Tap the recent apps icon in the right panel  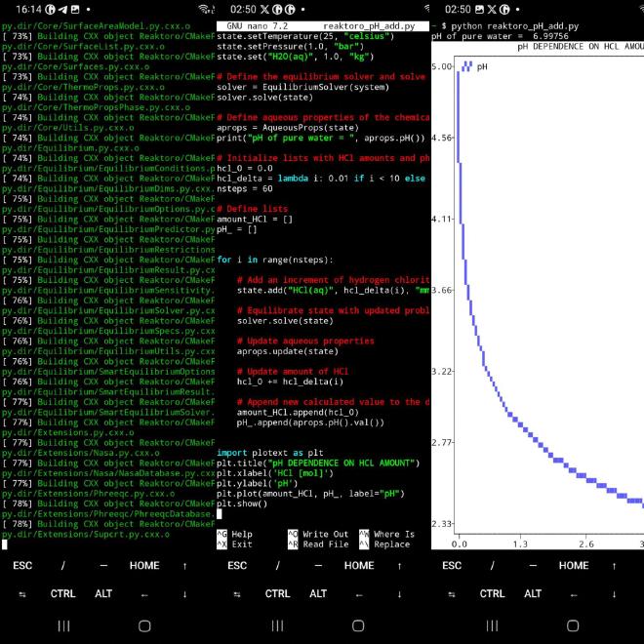coord(493,624)
